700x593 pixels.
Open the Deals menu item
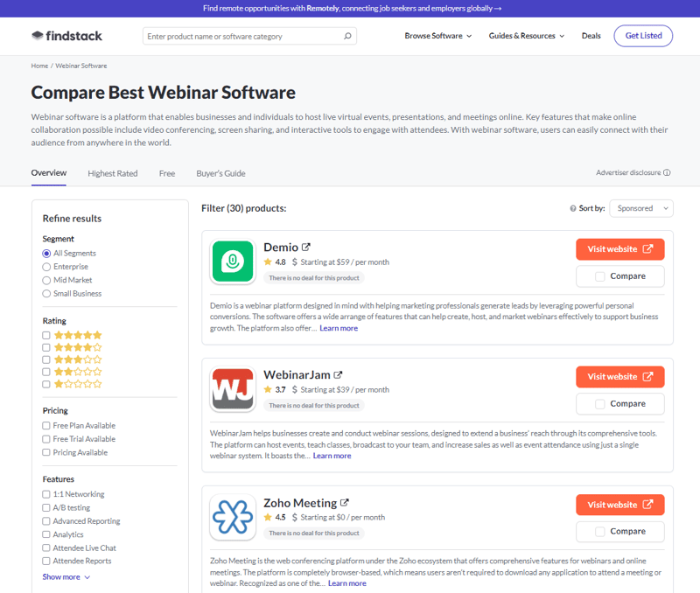[591, 36]
